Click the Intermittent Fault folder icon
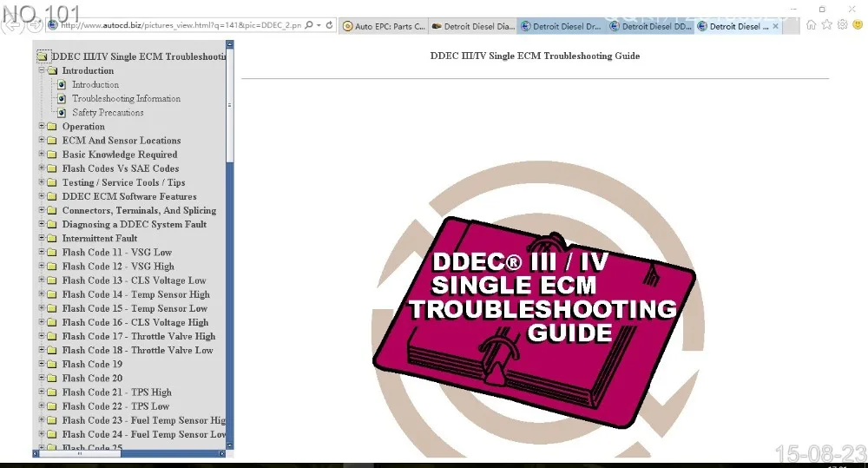Image resolution: width=868 pixels, height=468 pixels. pos(52,238)
